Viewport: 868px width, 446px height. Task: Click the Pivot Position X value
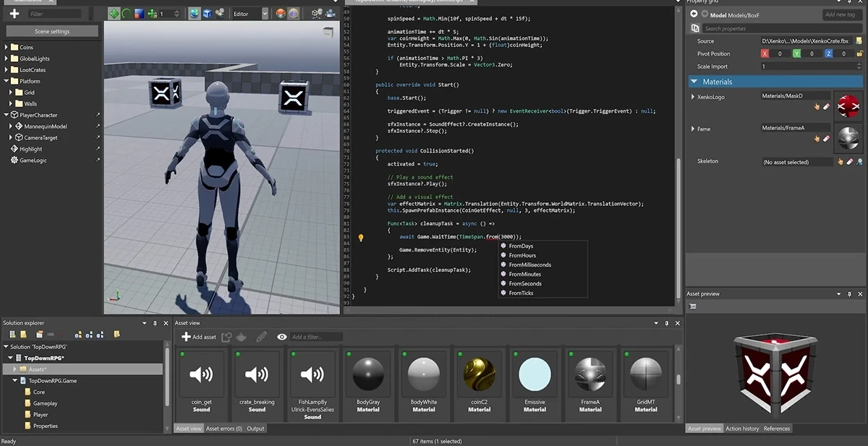[x=780, y=53]
